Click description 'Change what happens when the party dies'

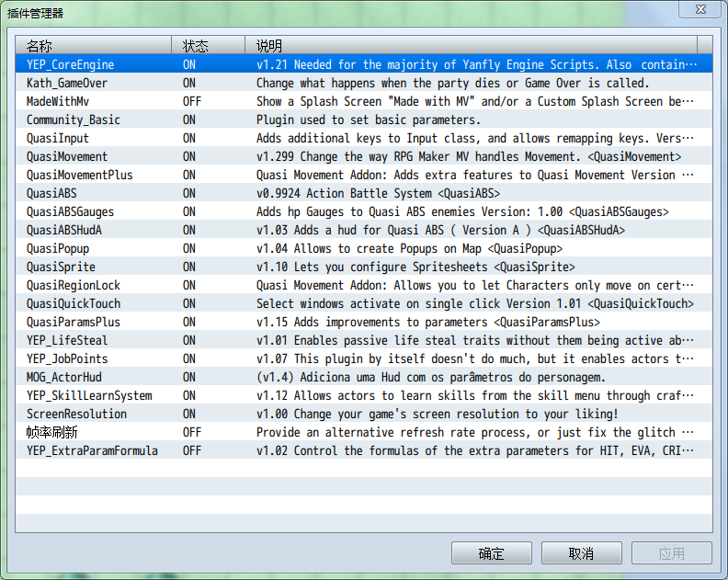tap(452, 83)
